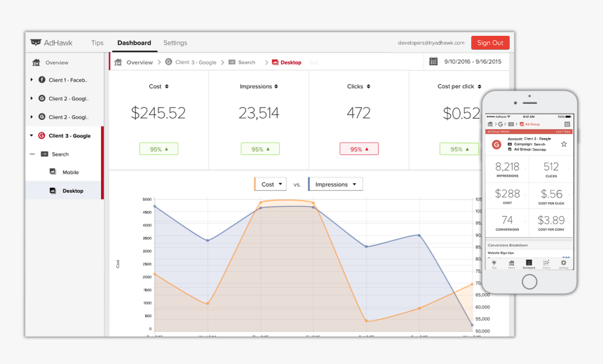The width and height of the screenshot is (603, 364).
Task: Click the red 95% badge under Clicks
Action: coord(359,149)
